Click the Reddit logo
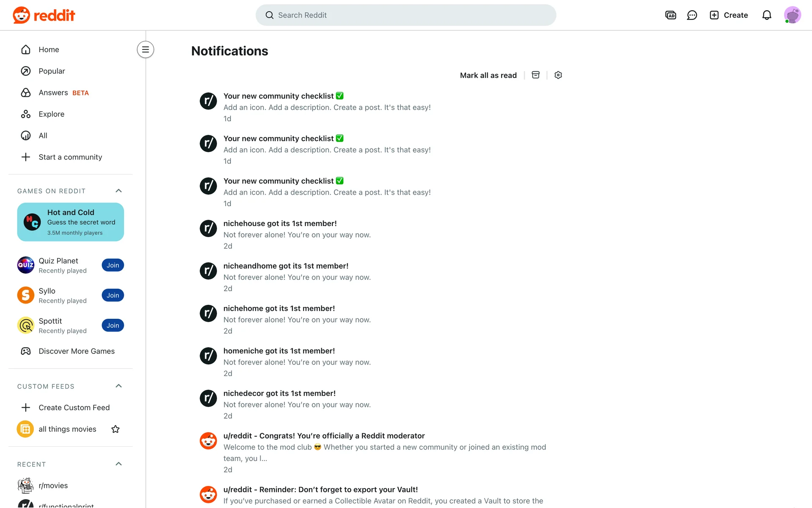 44,15
